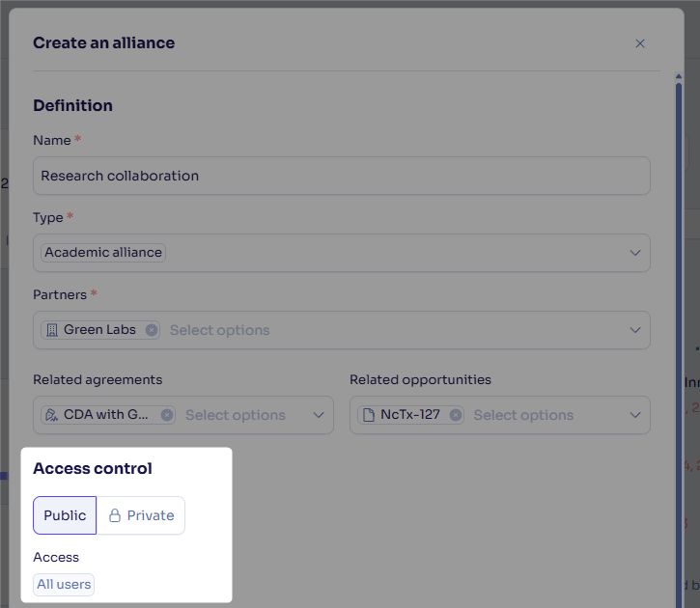Select the Academic alliance type chip
700x608 pixels.
click(103, 253)
